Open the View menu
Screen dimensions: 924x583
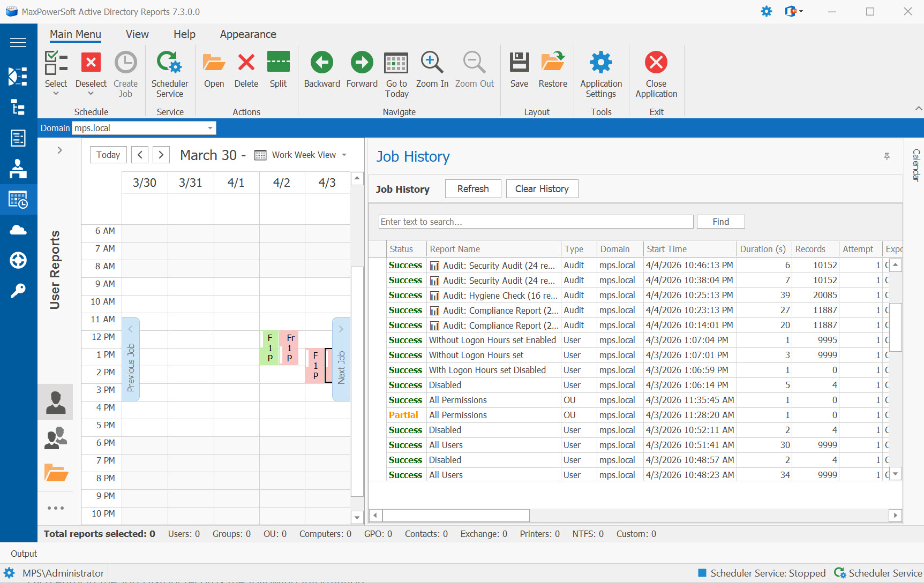click(x=137, y=34)
